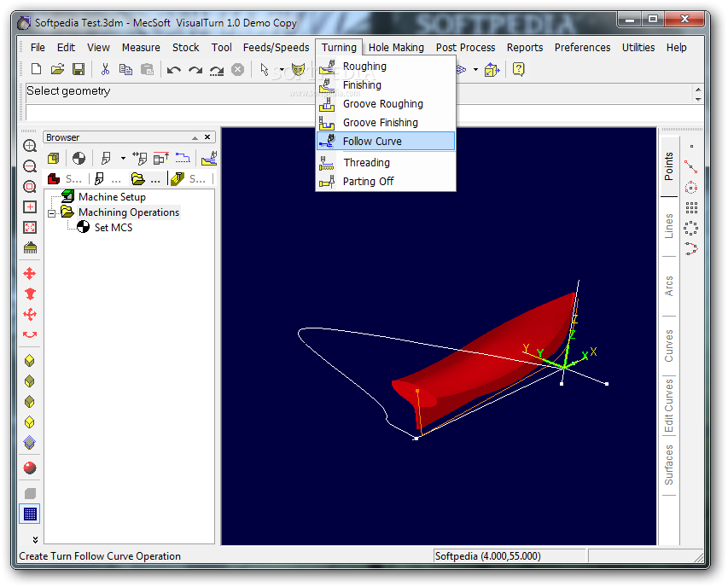
Task: Choose Follow Curve menu entry
Action: click(386, 141)
